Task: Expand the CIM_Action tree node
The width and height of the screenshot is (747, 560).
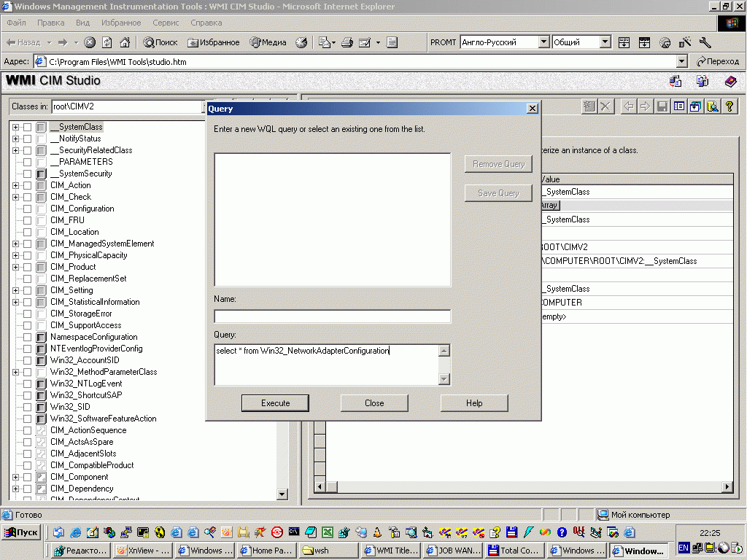Action: click(x=16, y=186)
